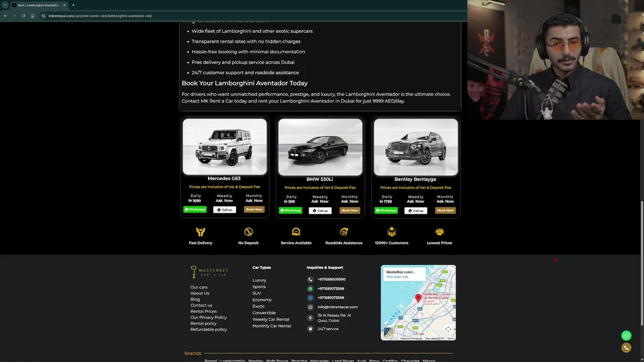The image size is (644, 362).
Task: Open the Rental policy link
Action: tap(204, 323)
